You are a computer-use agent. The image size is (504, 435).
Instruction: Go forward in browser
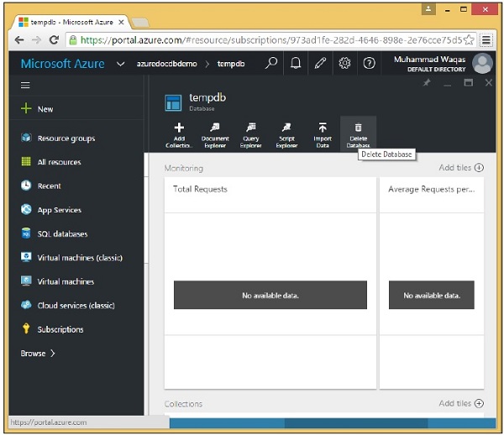click(x=37, y=39)
